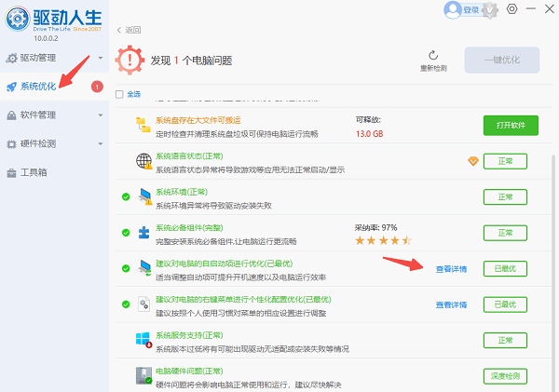Click the Windows logo icon for 系统服务支持
The image size is (559, 392).
point(143,340)
